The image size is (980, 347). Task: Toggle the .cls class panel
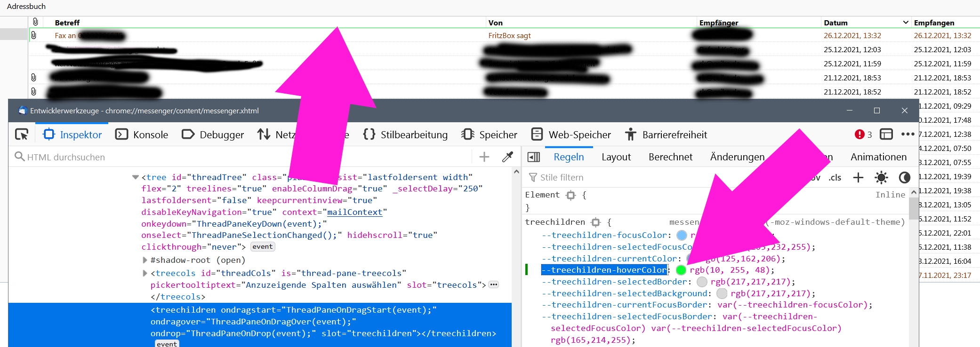835,178
